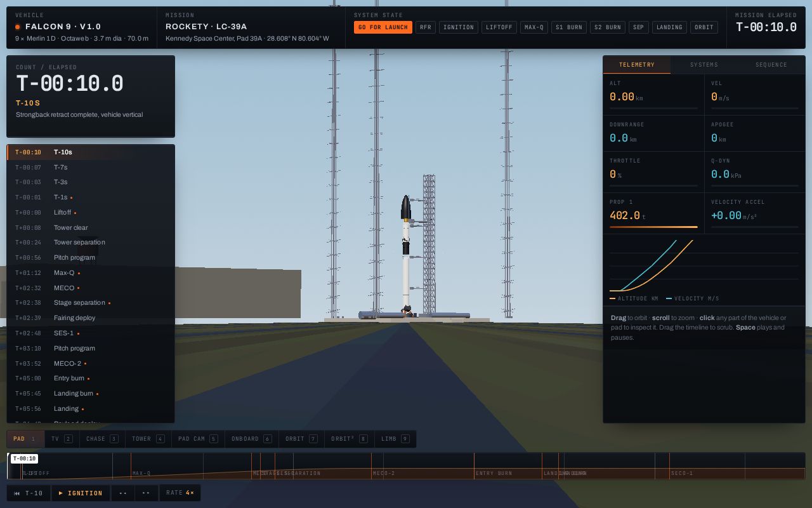Image resolution: width=812 pixels, height=508 pixels.
Task: Select the RFR system state
Action: pos(426,27)
